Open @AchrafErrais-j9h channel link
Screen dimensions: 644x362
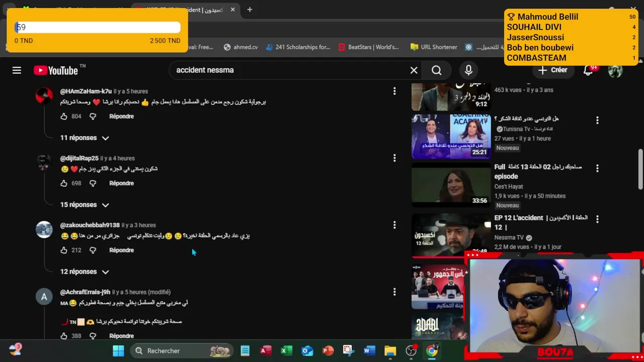[x=85, y=292]
